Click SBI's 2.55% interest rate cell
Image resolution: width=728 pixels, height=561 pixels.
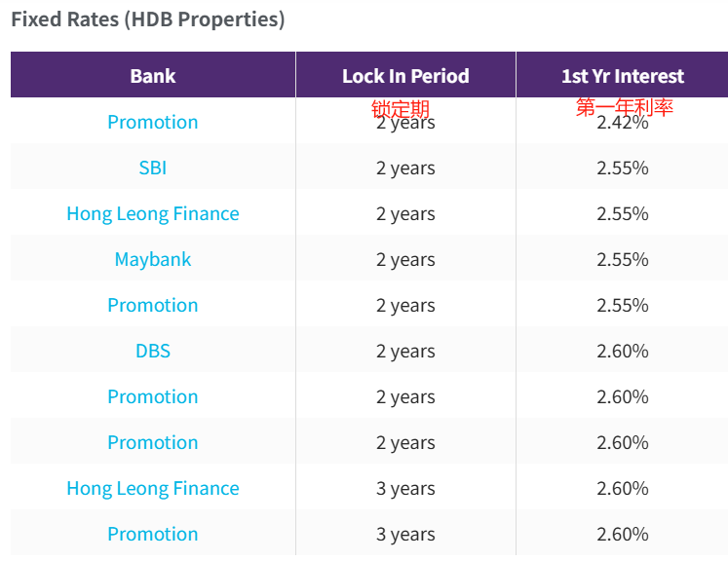point(622,168)
